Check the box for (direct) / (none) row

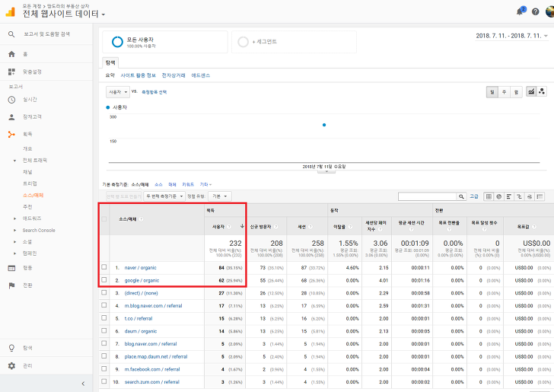click(103, 293)
